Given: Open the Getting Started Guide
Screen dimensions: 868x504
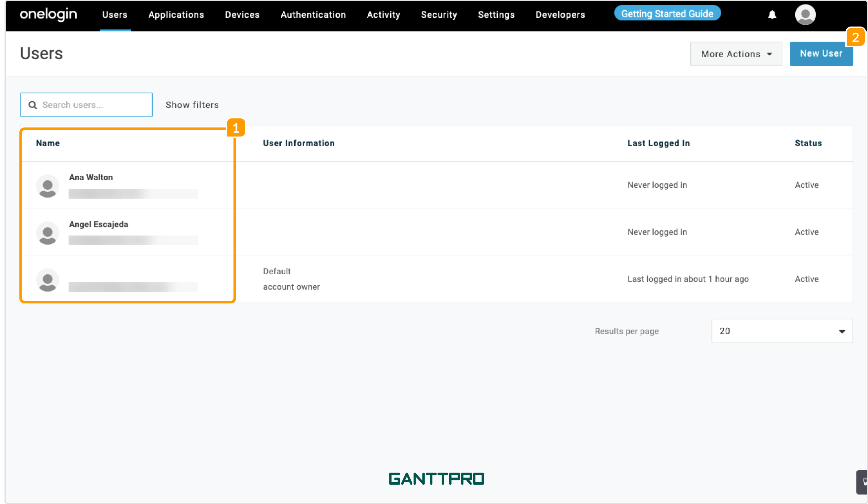Looking at the screenshot, I should [667, 14].
